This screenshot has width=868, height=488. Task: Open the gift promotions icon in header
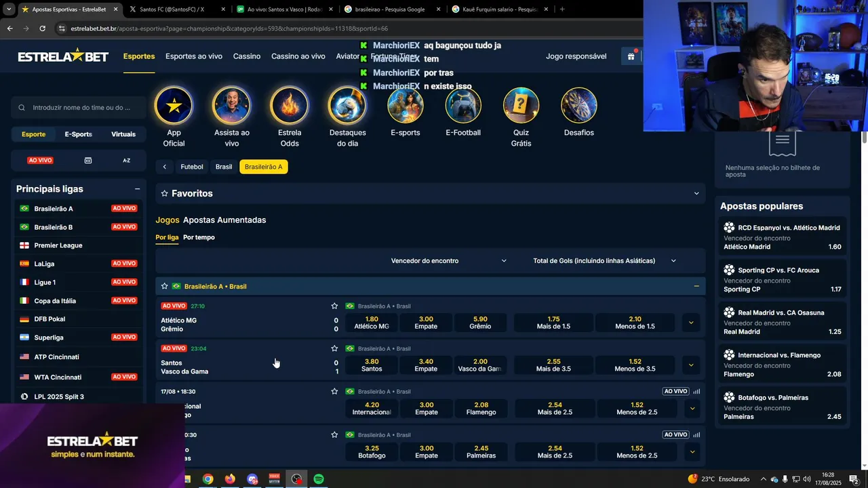(631, 56)
